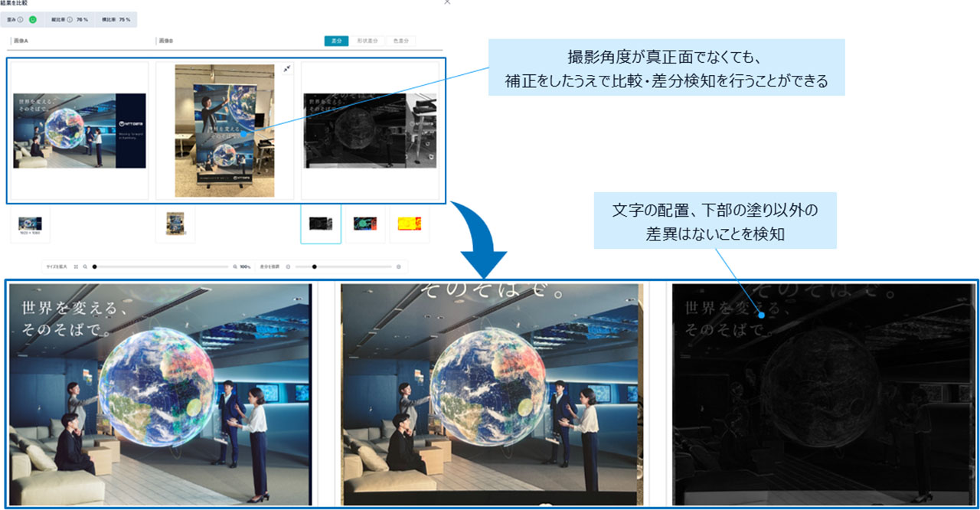Click the zoom-in magnifier icon
The image size is (980, 510).
pos(235,266)
